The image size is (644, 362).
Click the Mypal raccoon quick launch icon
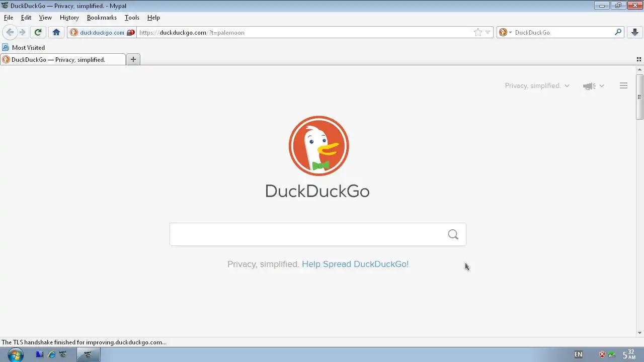pyautogui.click(x=63, y=354)
